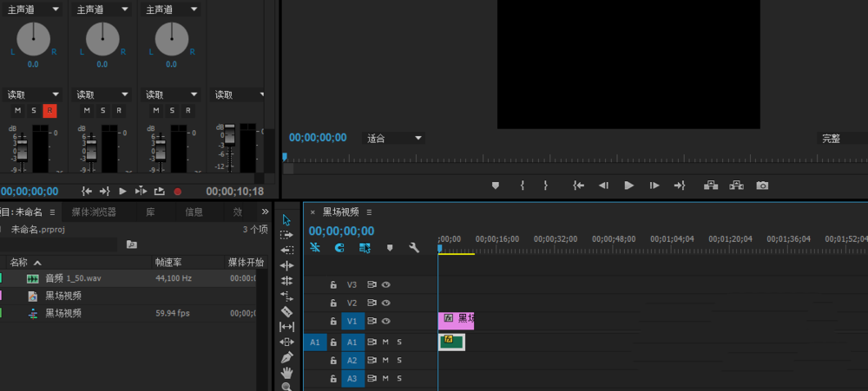Toggle sync lock on V2 track
The height and width of the screenshot is (391, 868).
371,303
